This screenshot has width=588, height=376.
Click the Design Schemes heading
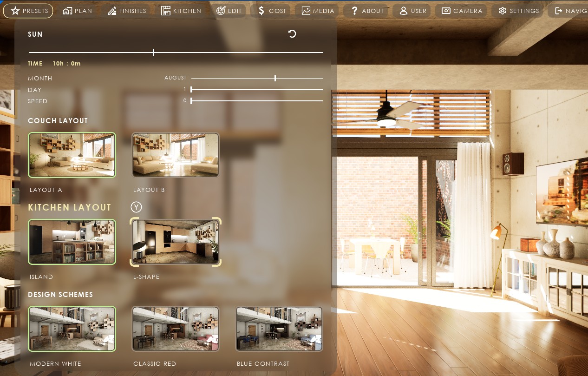pyautogui.click(x=60, y=295)
